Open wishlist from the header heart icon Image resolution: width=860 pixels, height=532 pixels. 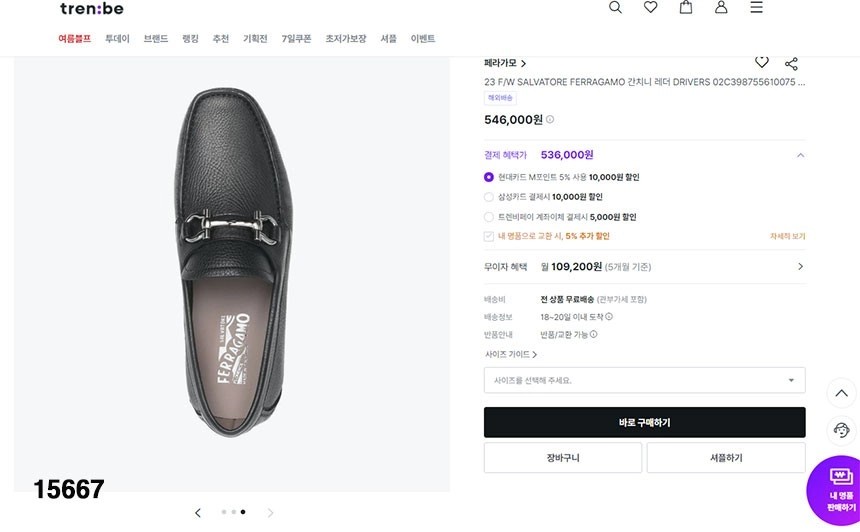[651, 7]
